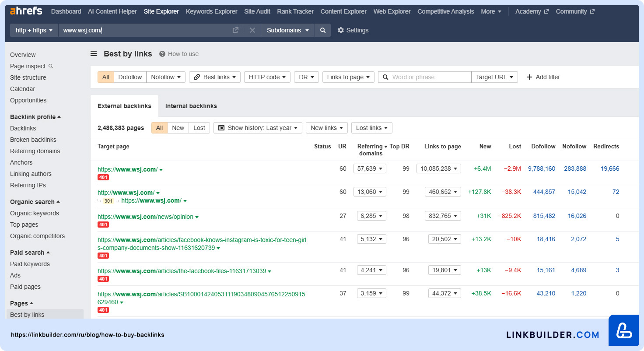Click redirects count 19,666
The height and width of the screenshot is (351, 644).
(x=610, y=168)
